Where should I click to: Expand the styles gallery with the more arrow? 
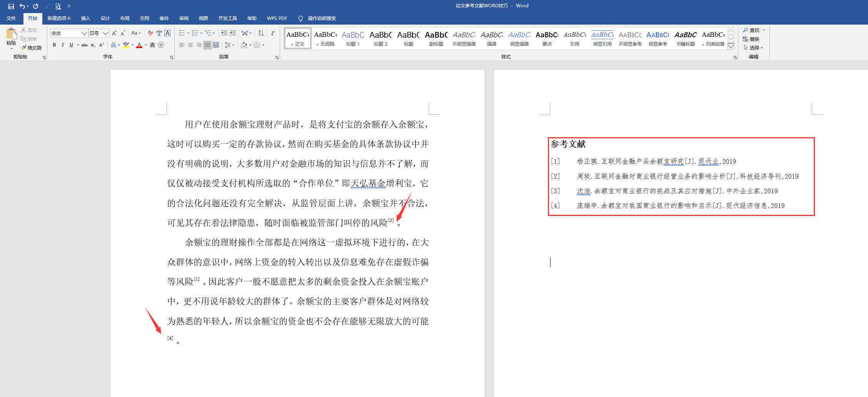pyautogui.click(x=731, y=47)
